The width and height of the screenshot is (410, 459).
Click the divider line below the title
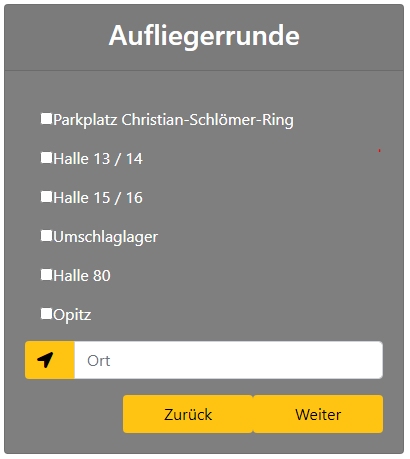204,71
